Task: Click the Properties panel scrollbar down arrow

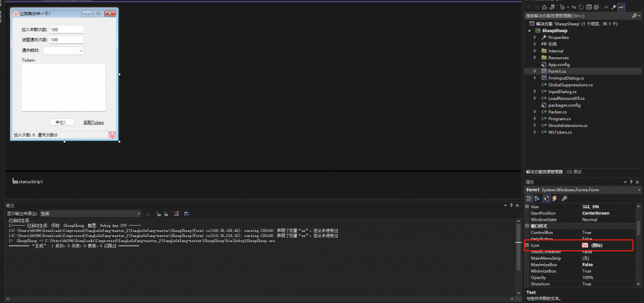Action: [x=638, y=285]
